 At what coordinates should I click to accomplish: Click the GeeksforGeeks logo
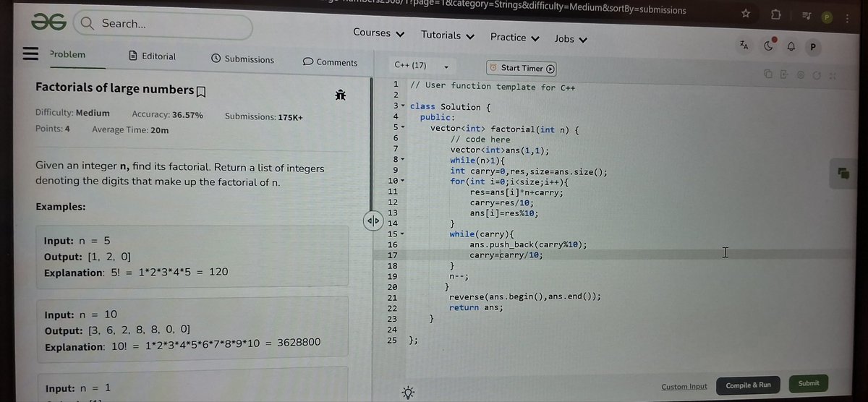tap(49, 23)
